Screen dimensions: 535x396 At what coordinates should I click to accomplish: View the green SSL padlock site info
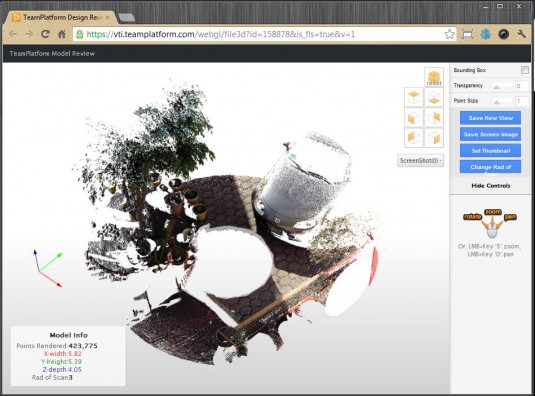pos(79,34)
